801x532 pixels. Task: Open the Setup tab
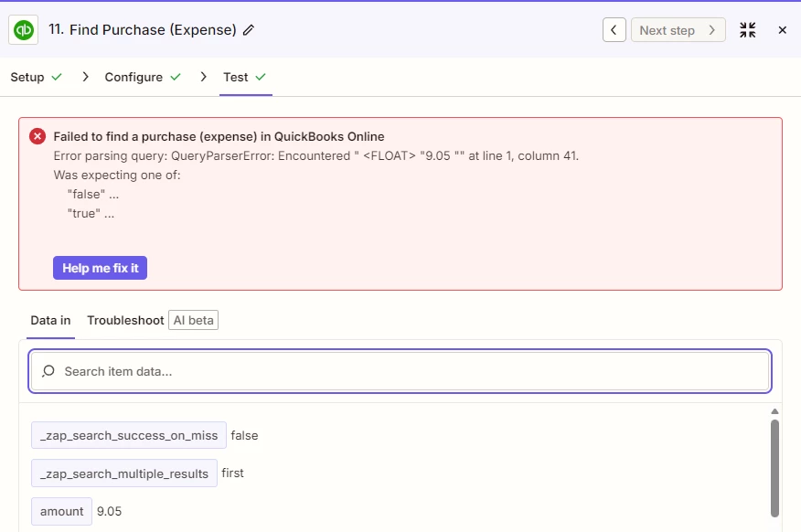[x=36, y=77]
